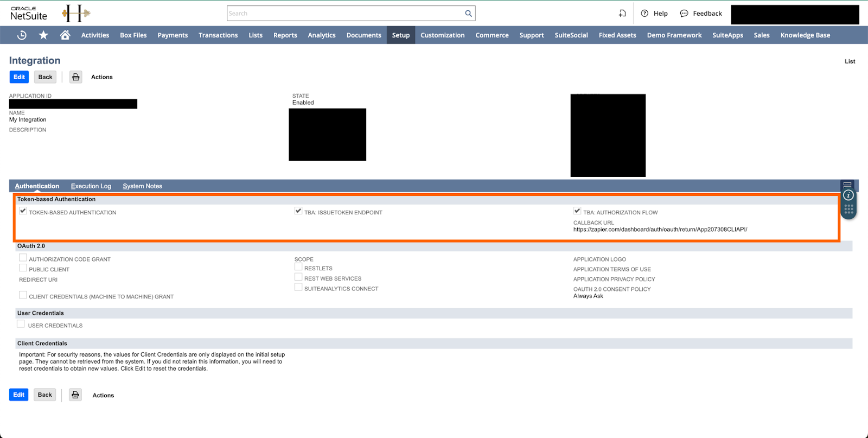868x438 pixels.
Task: Click the zapier.com callback URL text
Action: tap(660, 230)
